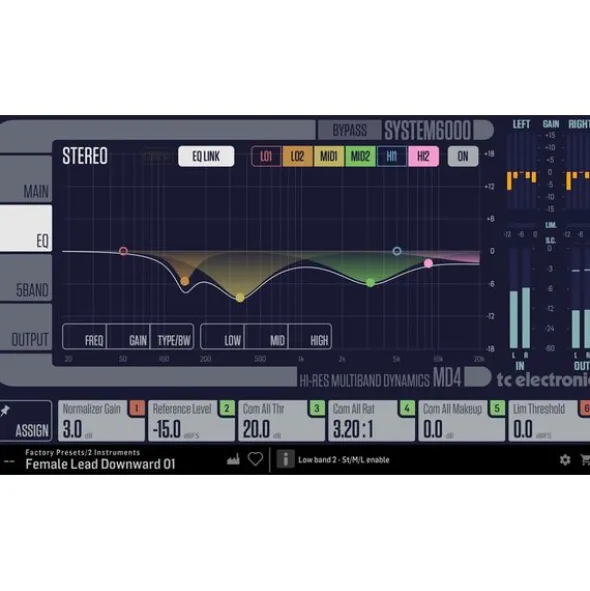Click the STEREO mode label

click(x=85, y=156)
